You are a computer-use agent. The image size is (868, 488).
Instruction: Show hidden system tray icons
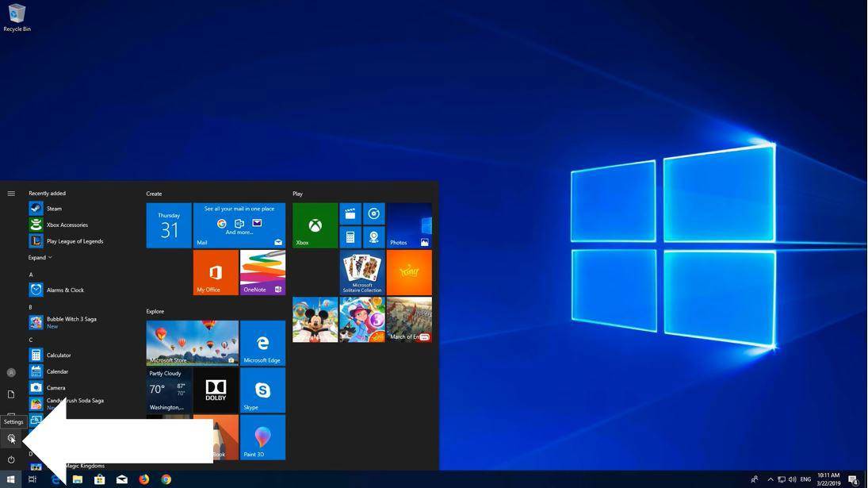coord(770,479)
